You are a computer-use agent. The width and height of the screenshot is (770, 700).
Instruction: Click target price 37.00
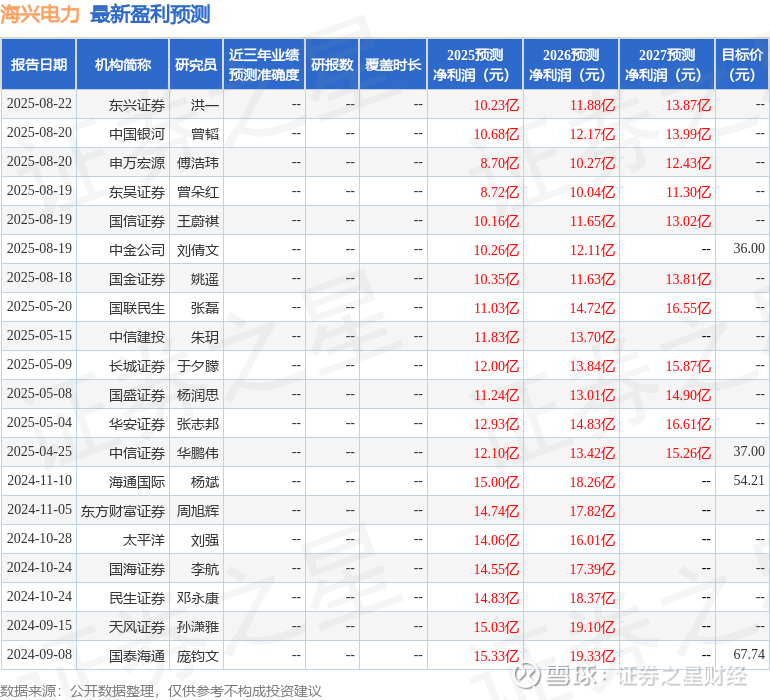(x=749, y=451)
